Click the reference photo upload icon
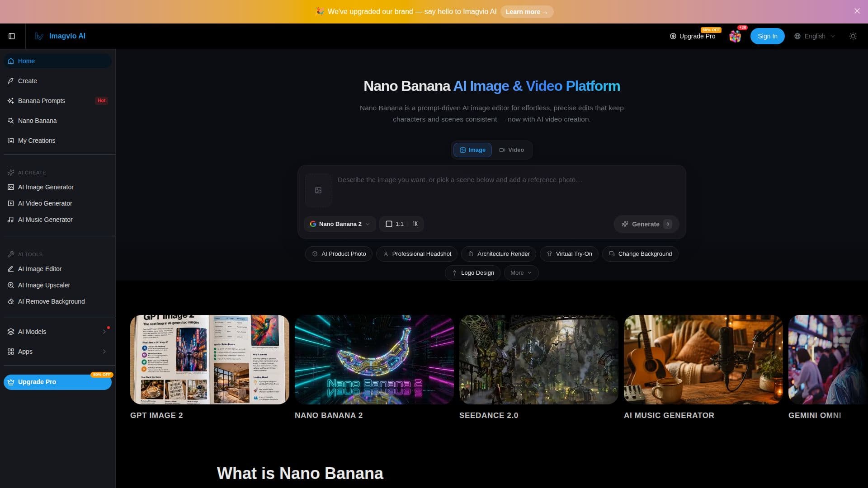Image resolution: width=868 pixels, height=488 pixels. coord(318,190)
